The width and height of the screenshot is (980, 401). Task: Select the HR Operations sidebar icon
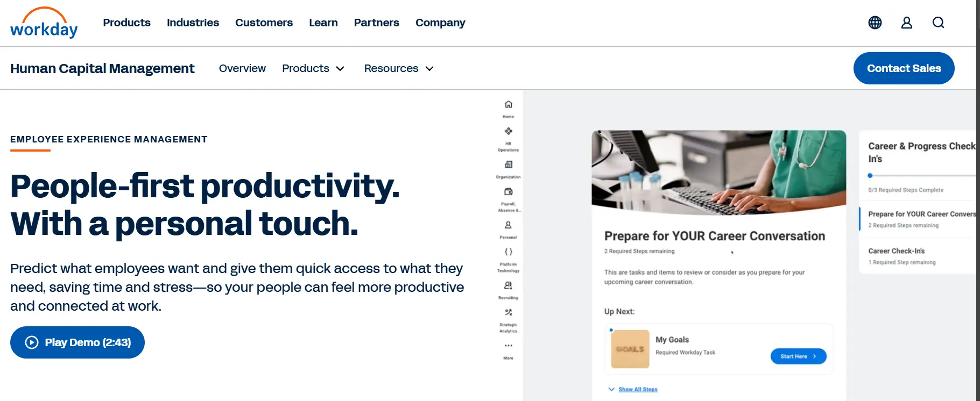tap(508, 132)
